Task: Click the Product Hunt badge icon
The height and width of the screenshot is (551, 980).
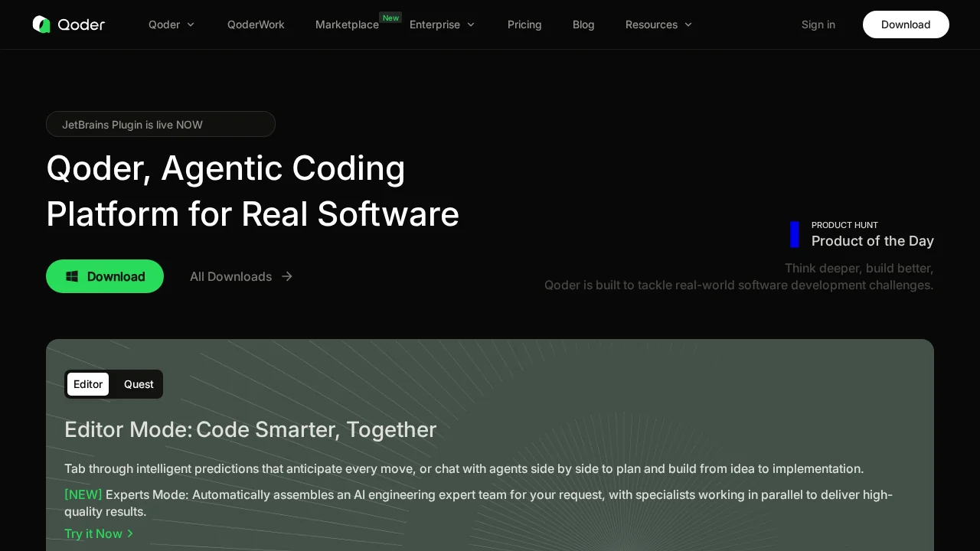Action: [795, 235]
